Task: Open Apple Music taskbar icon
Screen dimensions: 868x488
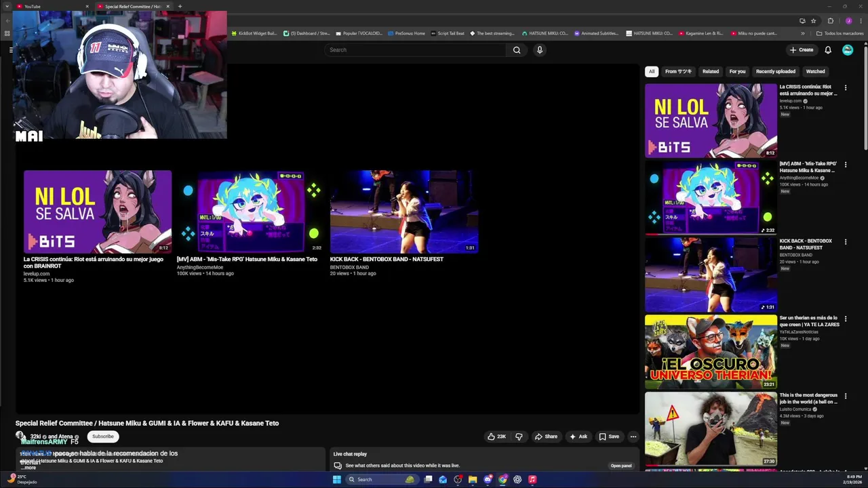Action: click(532, 479)
